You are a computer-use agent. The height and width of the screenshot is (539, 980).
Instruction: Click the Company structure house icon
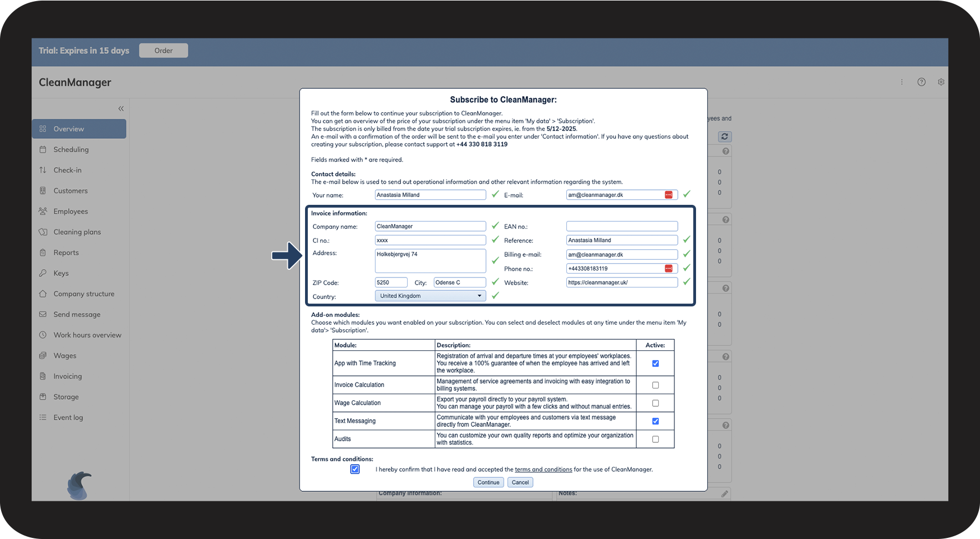coord(43,294)
